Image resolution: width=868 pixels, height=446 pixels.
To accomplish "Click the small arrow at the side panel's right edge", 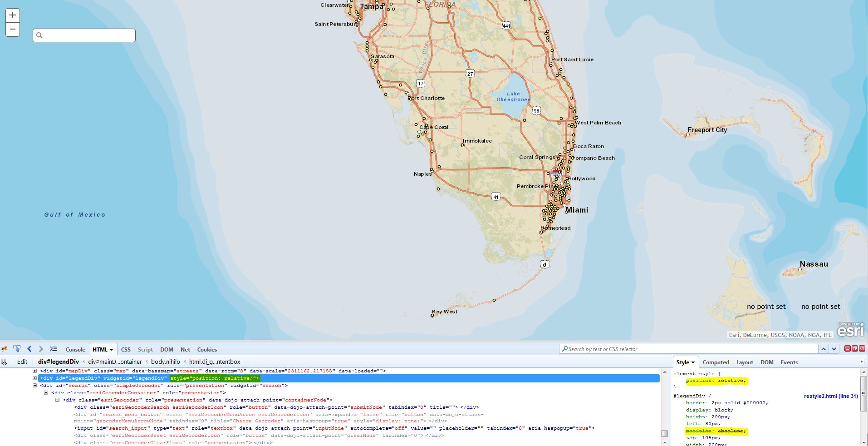I will (862, 362).
